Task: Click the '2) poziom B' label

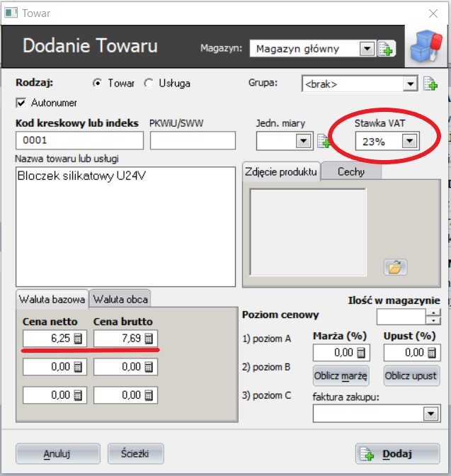Action: (266, 367)
